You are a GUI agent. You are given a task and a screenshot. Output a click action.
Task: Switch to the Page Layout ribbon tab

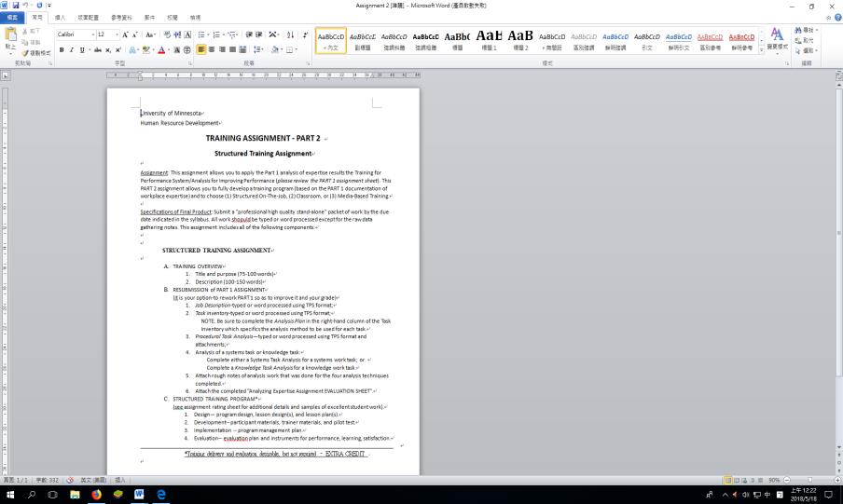click(89, 18)
